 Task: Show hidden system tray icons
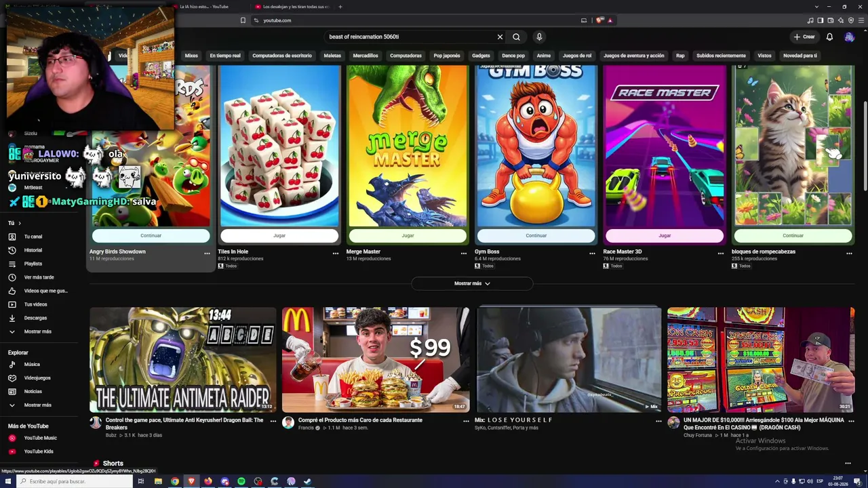pyautogui.click(x=777, y=481)
